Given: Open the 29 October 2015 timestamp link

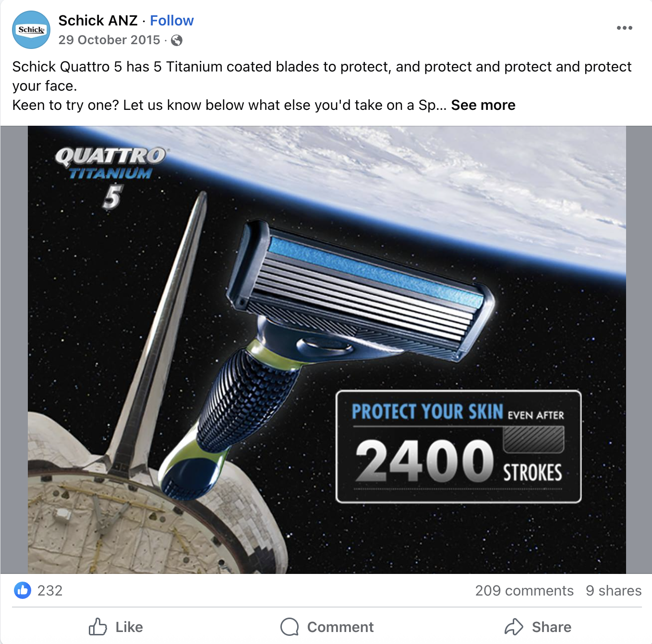Looking at the screenshot, I should (109, 40).
